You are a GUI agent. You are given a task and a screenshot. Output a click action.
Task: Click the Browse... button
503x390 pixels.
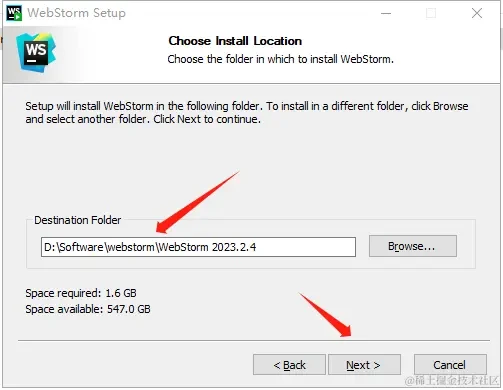pos(413,246)
